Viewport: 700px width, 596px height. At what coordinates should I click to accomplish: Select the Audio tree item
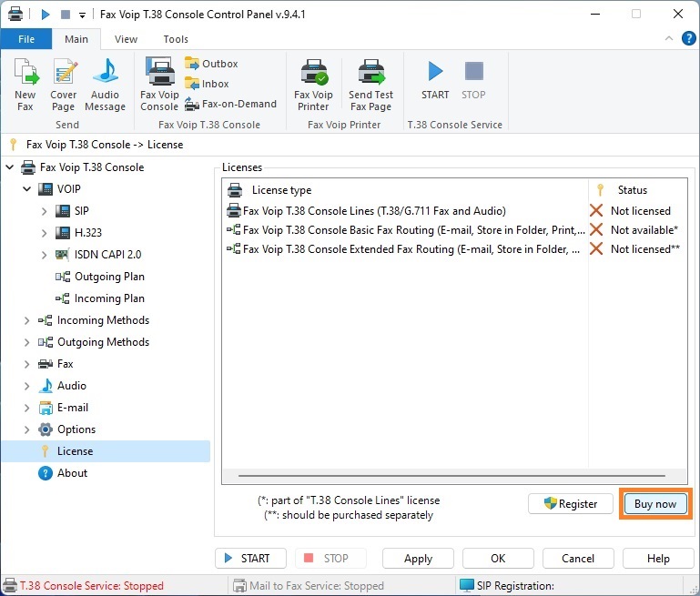click(x=63, y=386)
